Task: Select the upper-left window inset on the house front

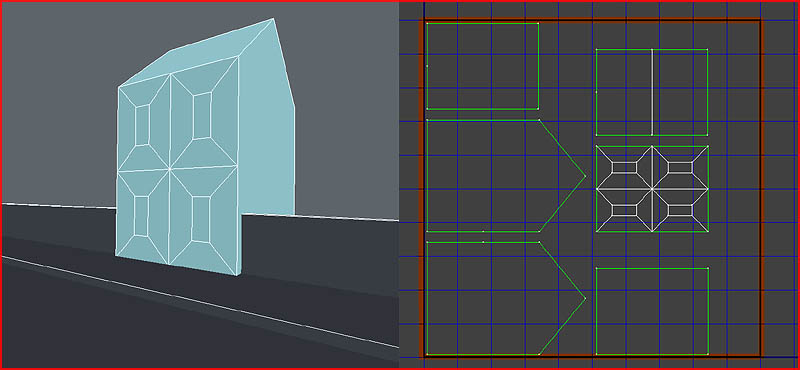Action: point(142,125)
